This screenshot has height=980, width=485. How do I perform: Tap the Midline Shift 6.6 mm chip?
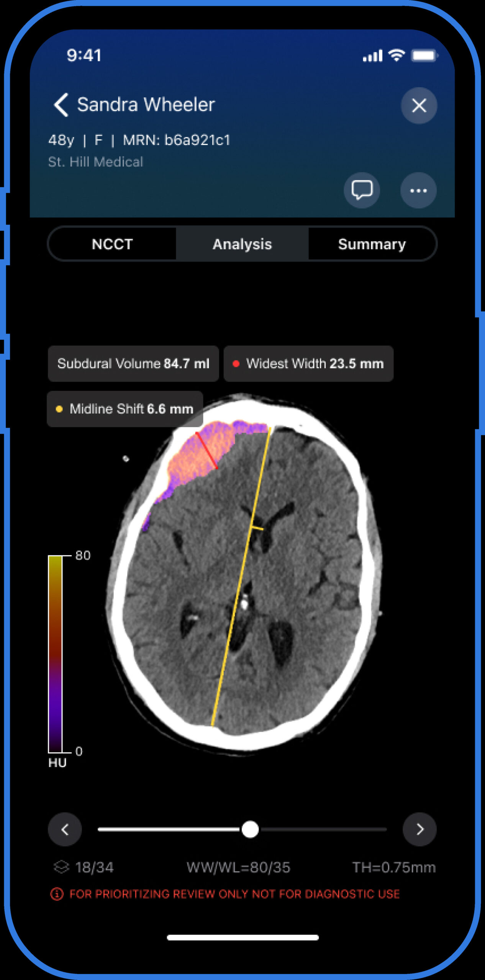(125, 409)
